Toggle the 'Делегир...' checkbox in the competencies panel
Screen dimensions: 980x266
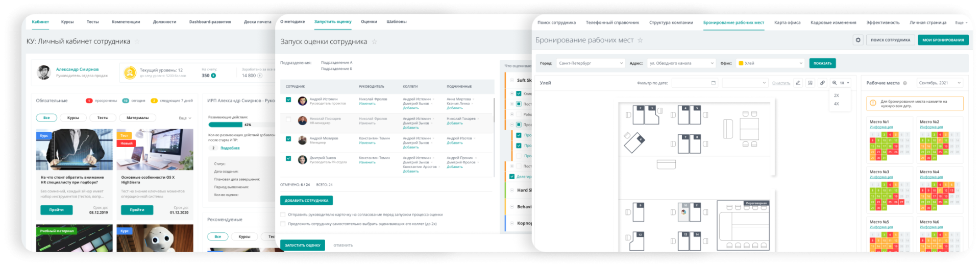pyautogui.click(x=512, y=177)
